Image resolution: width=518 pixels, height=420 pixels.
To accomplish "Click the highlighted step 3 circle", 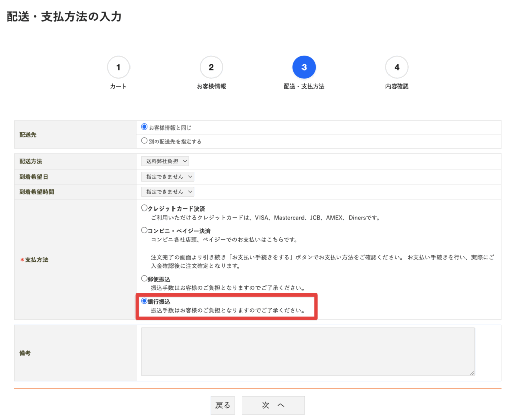I will pos(304,67).
